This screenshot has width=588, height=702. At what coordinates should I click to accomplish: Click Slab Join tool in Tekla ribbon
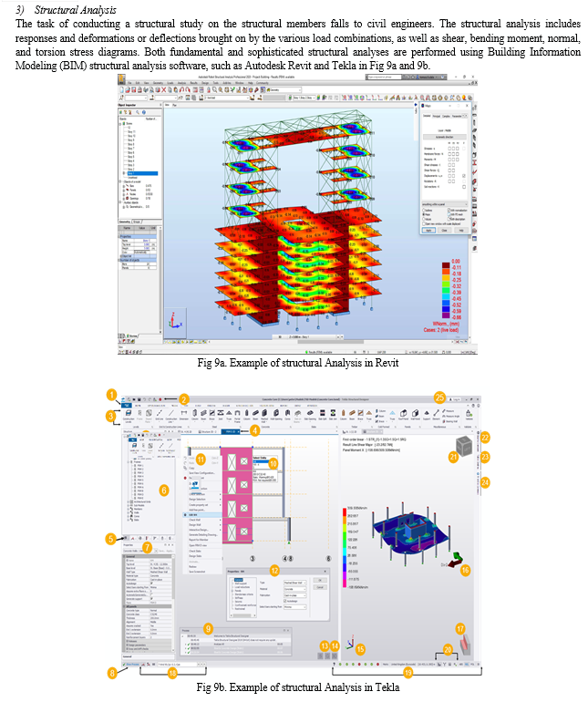pyautogui.click(x=333, y=416)
